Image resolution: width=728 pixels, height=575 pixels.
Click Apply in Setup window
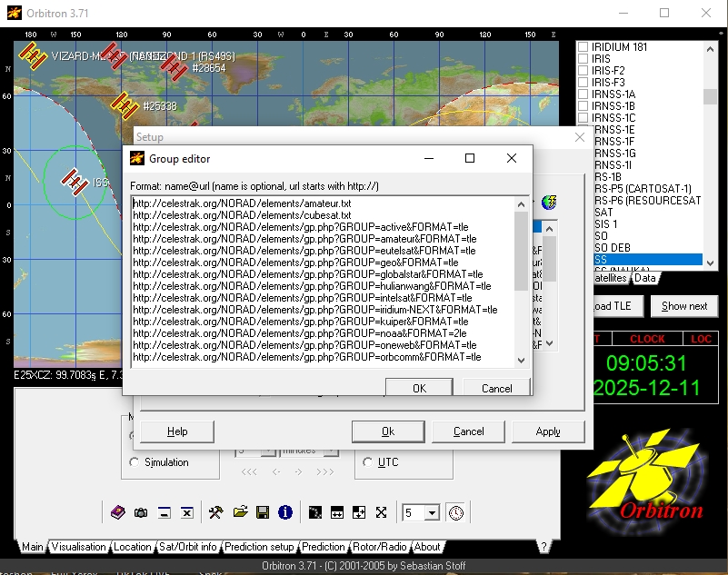(x=548, y=431)
